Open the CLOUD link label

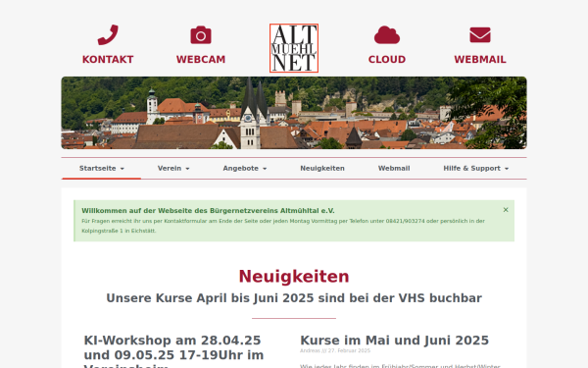[387, 59]
